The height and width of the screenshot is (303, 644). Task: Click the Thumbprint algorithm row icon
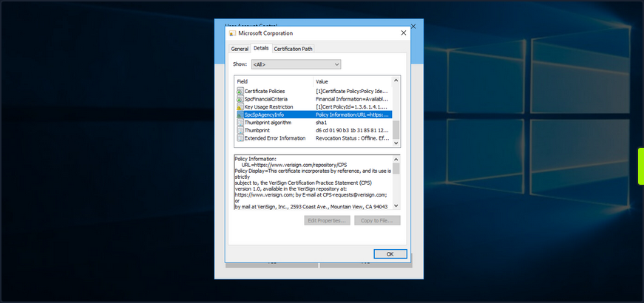[x=240, y=123]
